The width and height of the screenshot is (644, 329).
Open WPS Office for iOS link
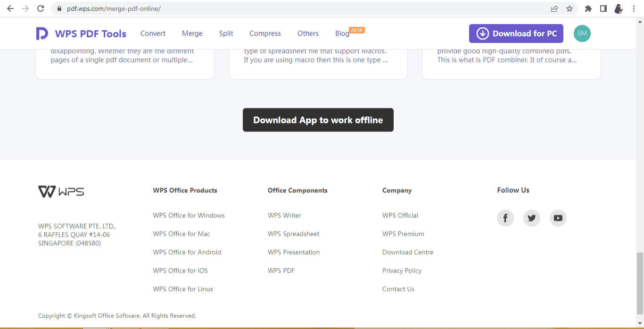point(180,271)
